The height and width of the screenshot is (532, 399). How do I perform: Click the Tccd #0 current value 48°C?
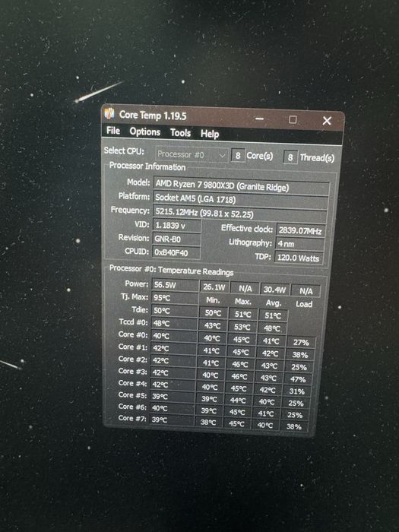(174, 323)
